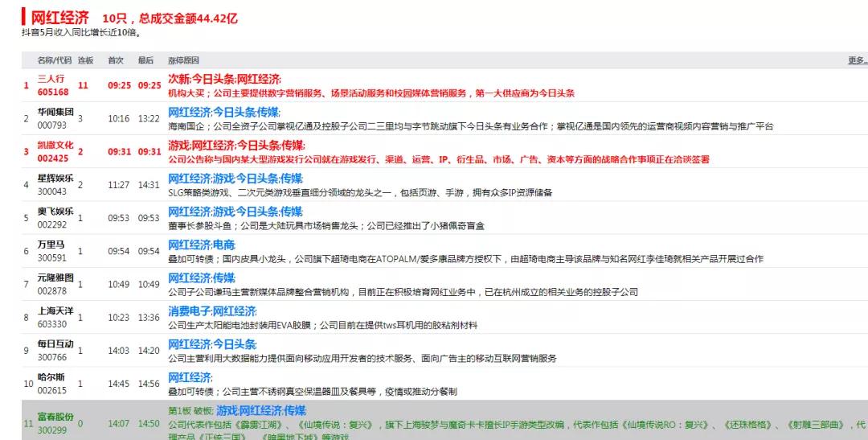Image resolution: width=868 pixels, height=440 pixels.
Task: Click stock code 002878
Action: [x=52, y=291]
